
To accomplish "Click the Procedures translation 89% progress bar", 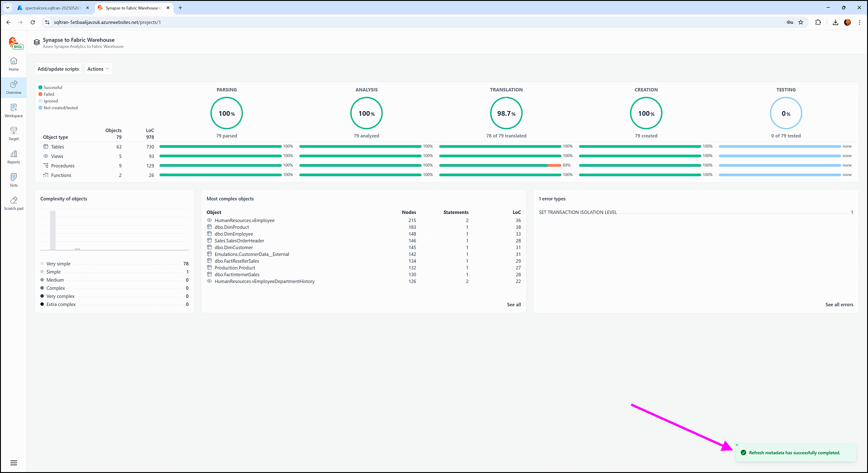I will pos(500,166).
